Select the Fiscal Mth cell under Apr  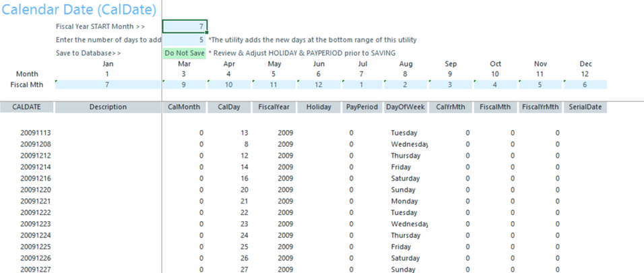click(229, 84)
